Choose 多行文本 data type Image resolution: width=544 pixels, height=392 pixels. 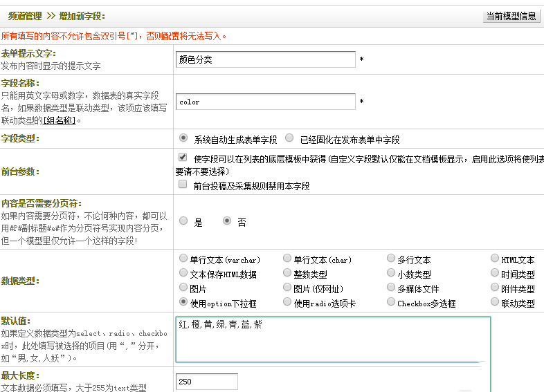pyautogui.click(x=391, y=259)
